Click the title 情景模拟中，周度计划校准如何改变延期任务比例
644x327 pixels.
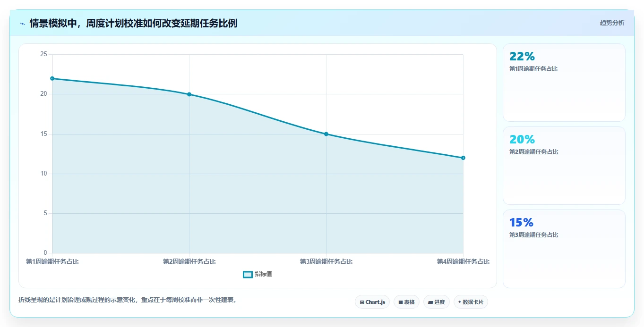133,23
